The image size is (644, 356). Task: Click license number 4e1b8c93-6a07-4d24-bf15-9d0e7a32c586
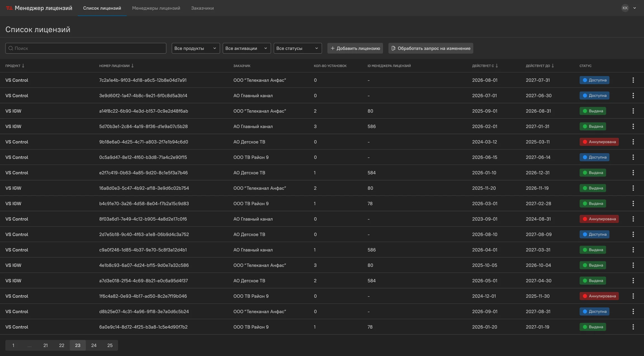[144, 265]
